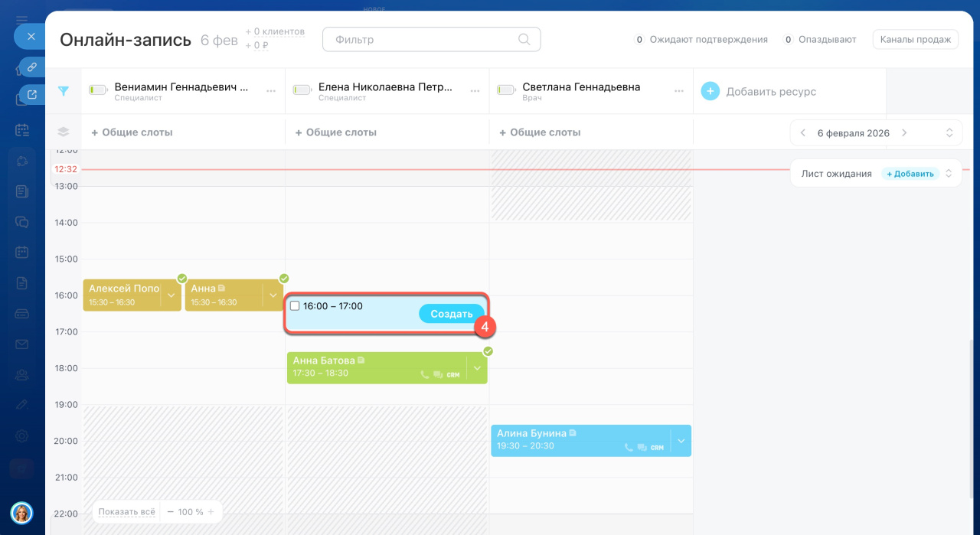980x535 pixels.
Task: Click CRM icon on Алина Бунина booking
Action: pyautogui.click(x=657, y=448)
